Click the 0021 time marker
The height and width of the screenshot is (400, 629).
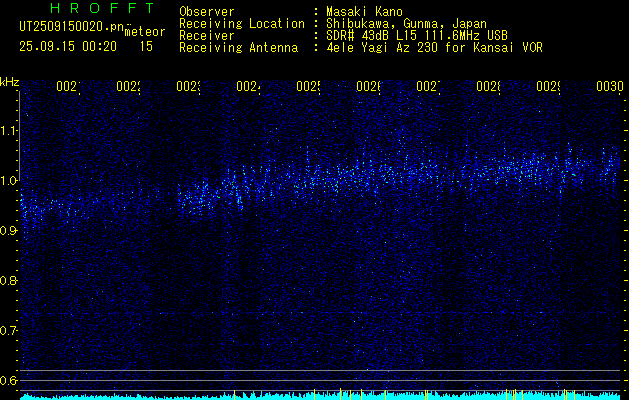coord(68,86)
